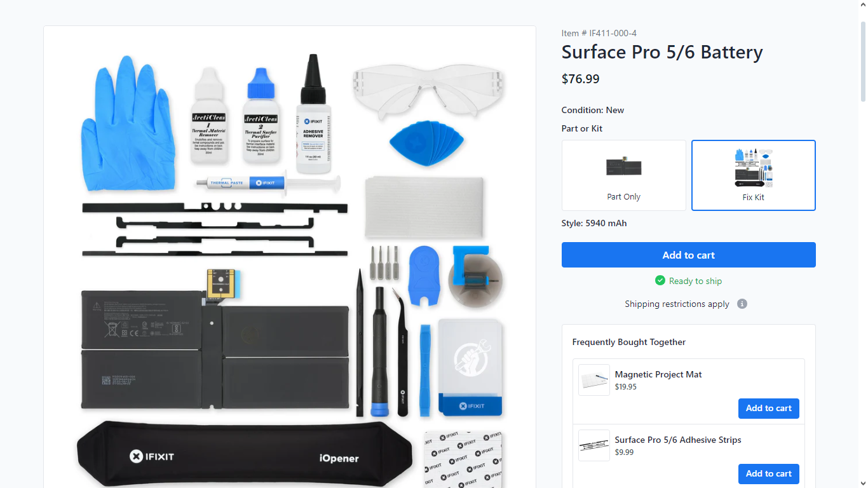Click the green Ready to ship checkmark

point(660,280)
